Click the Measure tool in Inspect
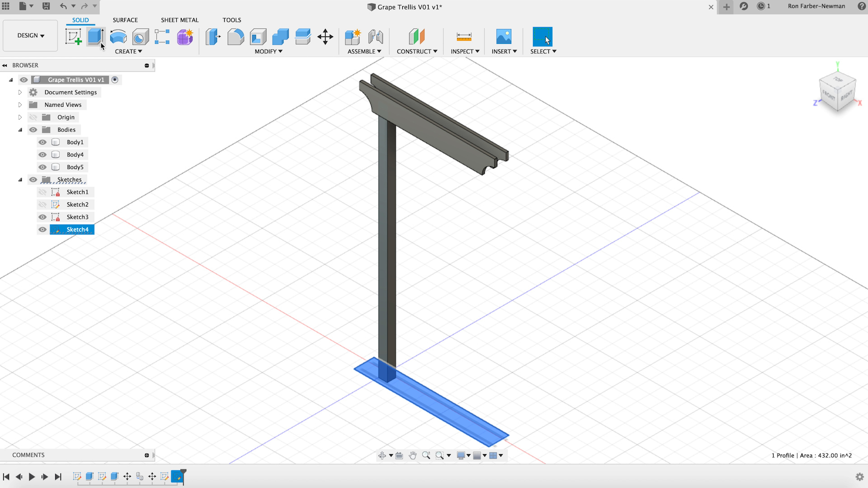 (464, 37)
